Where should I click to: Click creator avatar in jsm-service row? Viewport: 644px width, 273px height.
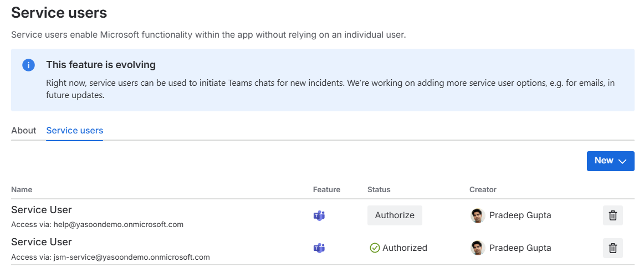(x=477, y=248)
